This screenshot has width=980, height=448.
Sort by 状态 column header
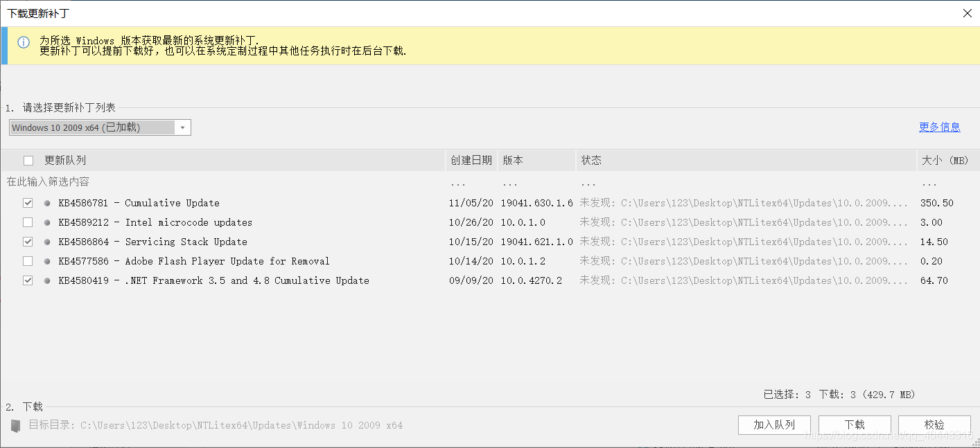click(746, 161)
